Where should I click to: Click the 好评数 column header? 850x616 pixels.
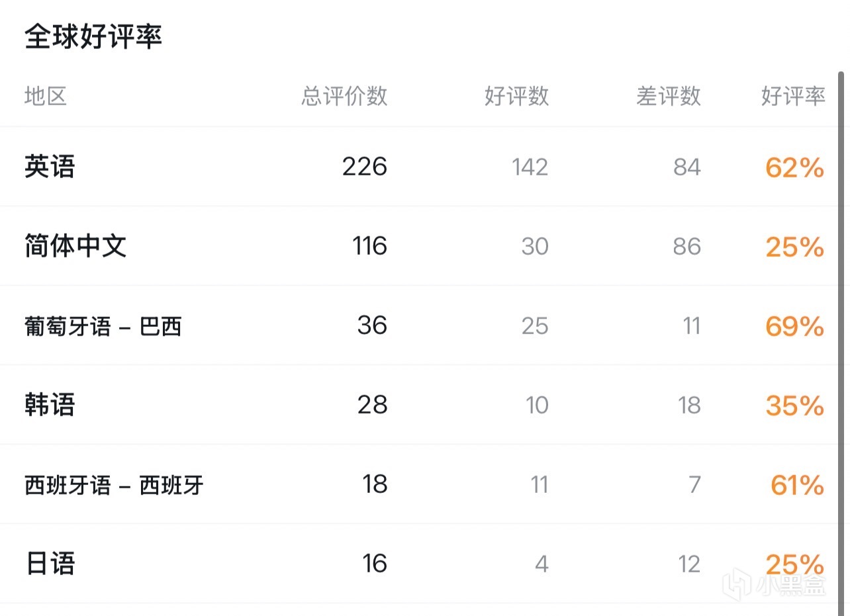(516, 97)
